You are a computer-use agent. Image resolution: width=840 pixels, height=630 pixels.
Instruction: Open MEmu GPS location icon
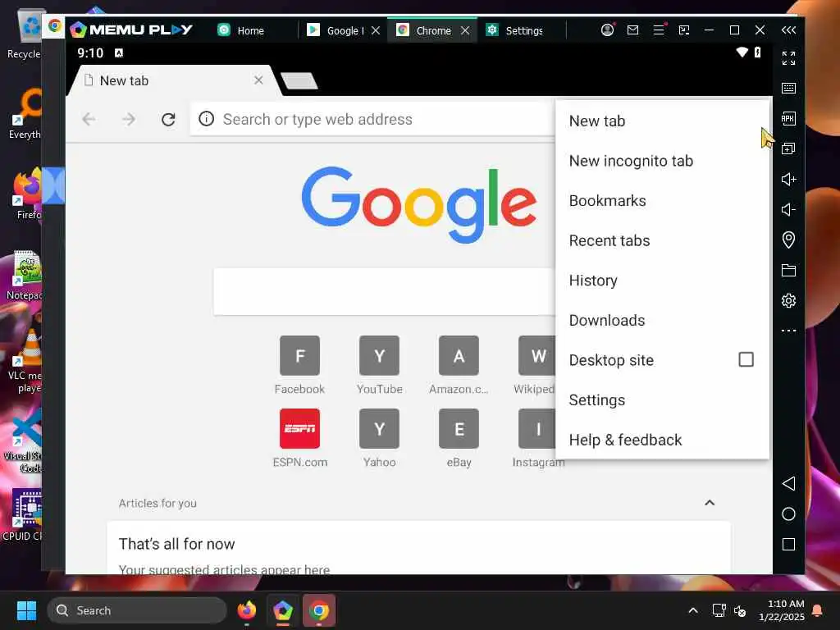pyautogui.click(x=788, y=240)
